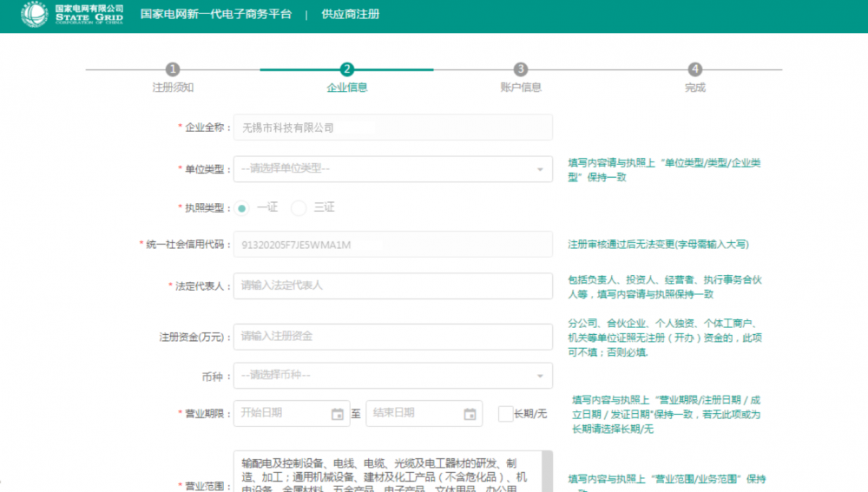This screenshot has width=868, height=492.
Task: Focus the 注册资金 input field
Action: pyautogui.click(x=393, y=337)
